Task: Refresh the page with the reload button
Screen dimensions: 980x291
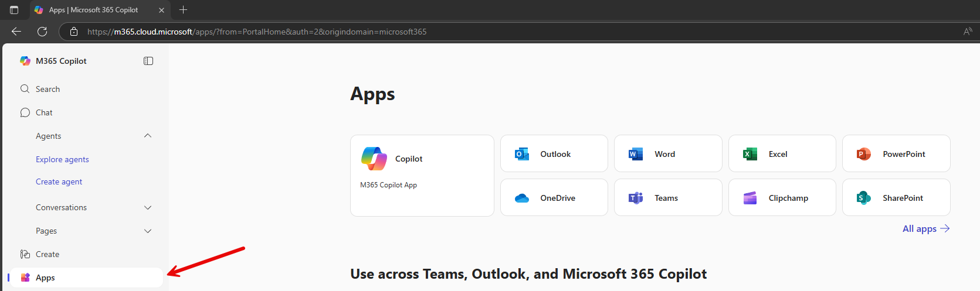Action: coord(42,32)
